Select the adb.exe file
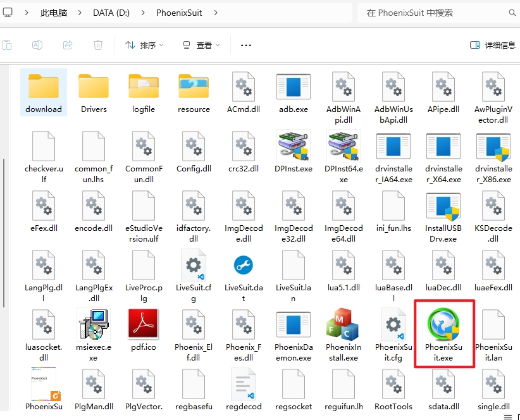Viewport: 520px width, 420px height. click(293, 87)
